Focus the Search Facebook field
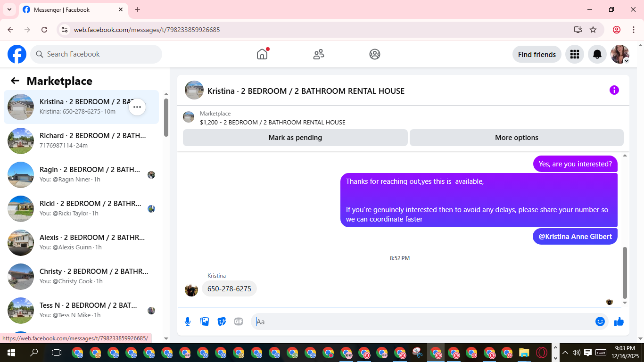This screenshot has width=644, height=362. click(96, 54)
